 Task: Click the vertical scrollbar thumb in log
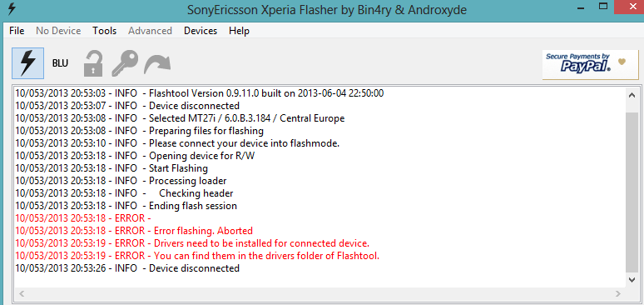point(632,191)
